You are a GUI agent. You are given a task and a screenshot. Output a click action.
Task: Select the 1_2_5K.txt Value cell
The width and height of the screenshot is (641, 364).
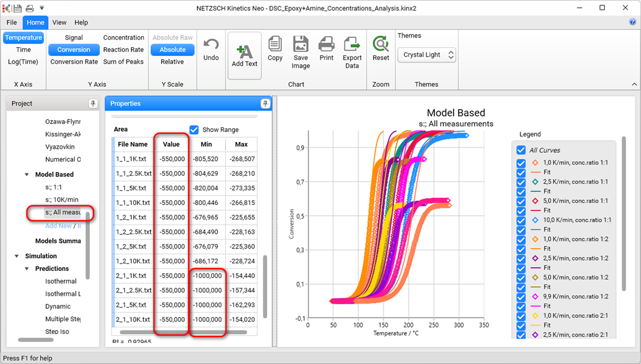pyautogui.click(x=171, y=247)
